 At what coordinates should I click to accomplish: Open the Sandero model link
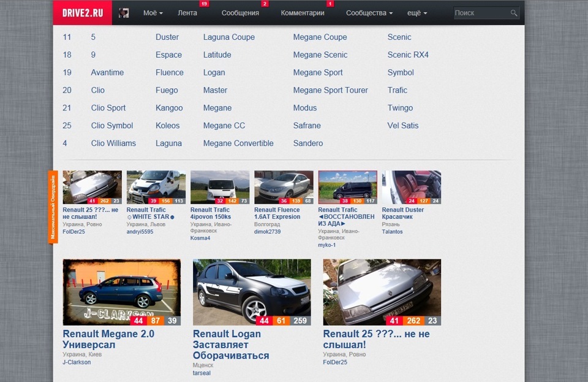pos(308,143)
